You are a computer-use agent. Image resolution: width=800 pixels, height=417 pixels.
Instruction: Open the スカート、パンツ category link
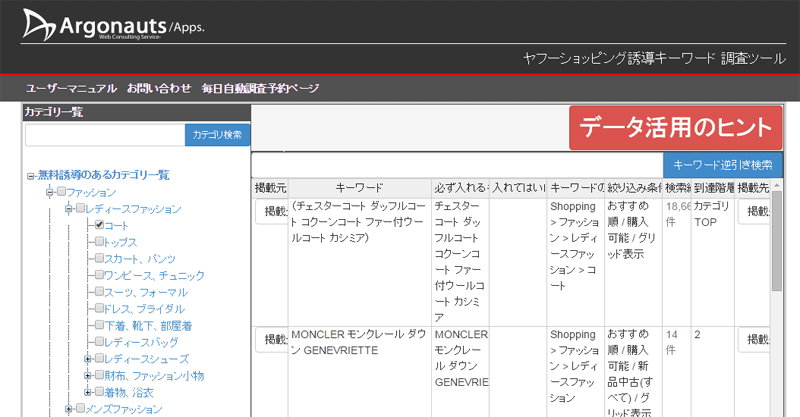[140, 259]
